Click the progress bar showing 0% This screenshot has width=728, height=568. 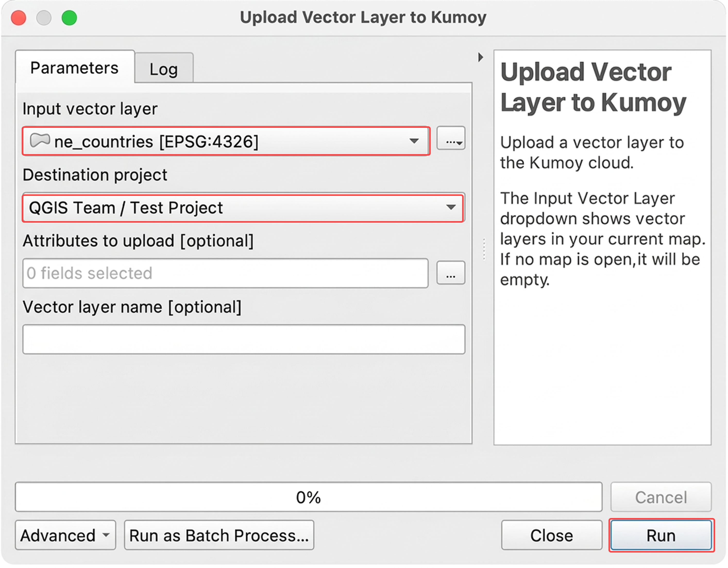[308, 497]
